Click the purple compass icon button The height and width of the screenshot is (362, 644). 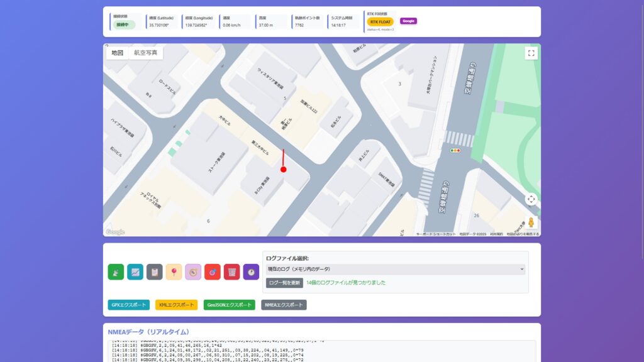click(x=193, y=272)
